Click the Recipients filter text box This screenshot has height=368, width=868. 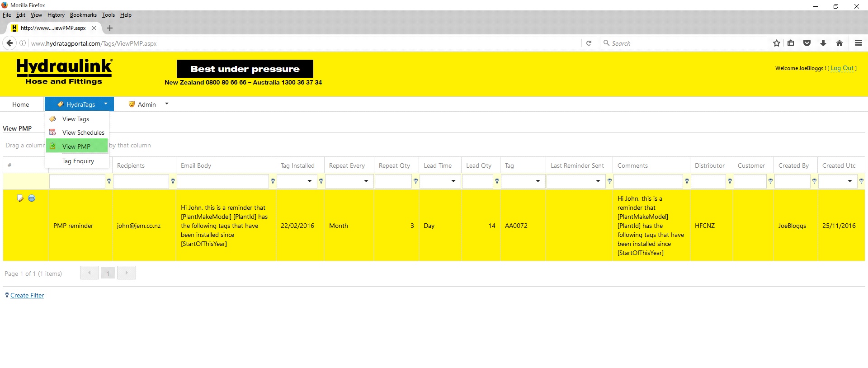click(x=141, y=181)
